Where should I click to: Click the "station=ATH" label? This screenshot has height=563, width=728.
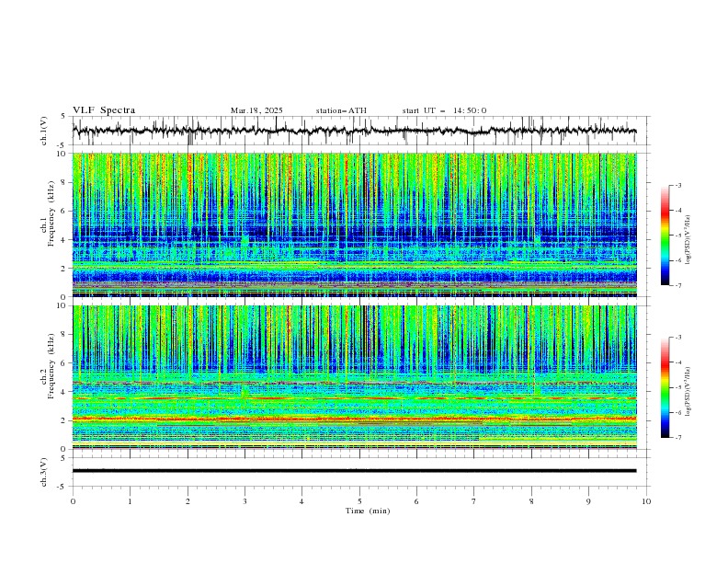(341, 110)
